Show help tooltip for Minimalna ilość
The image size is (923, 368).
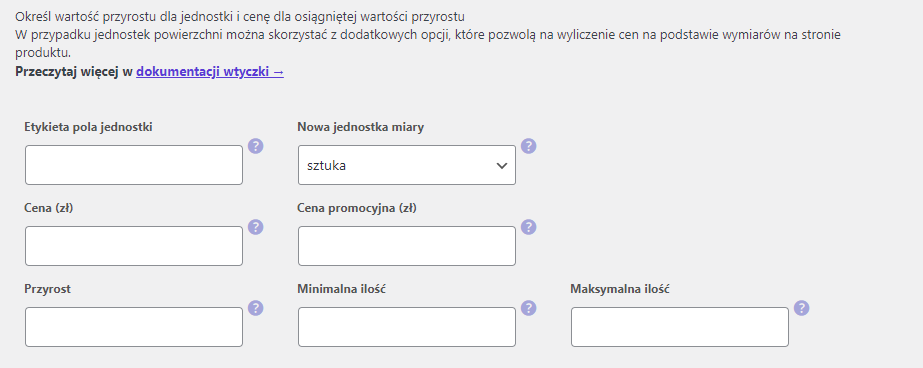(529, 308)
